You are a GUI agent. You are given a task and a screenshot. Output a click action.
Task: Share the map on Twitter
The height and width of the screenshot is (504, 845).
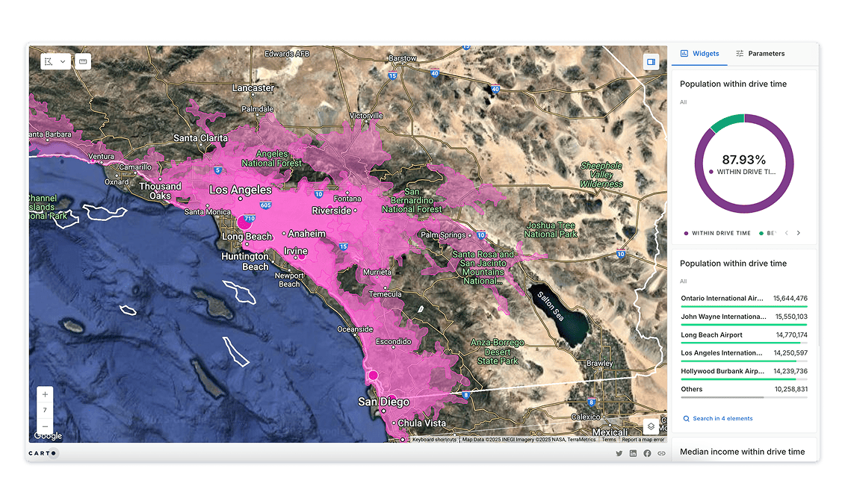pyautogui.click(x=619, y=453)
